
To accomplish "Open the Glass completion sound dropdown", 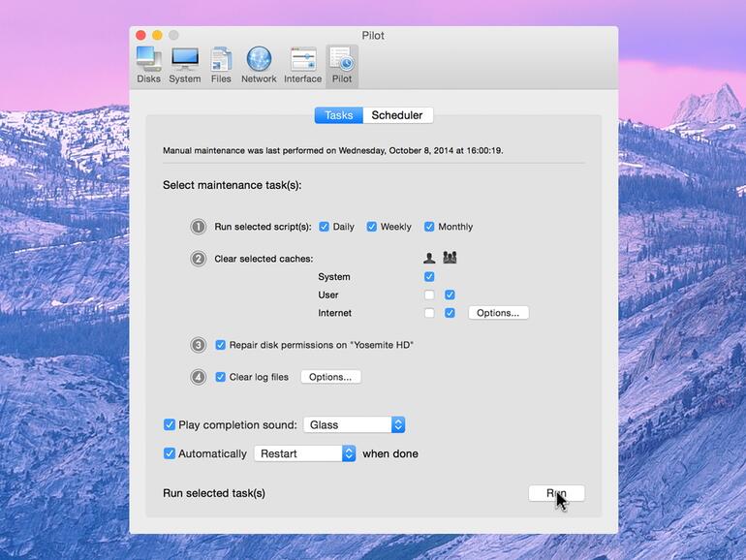I will pos(355,424).
